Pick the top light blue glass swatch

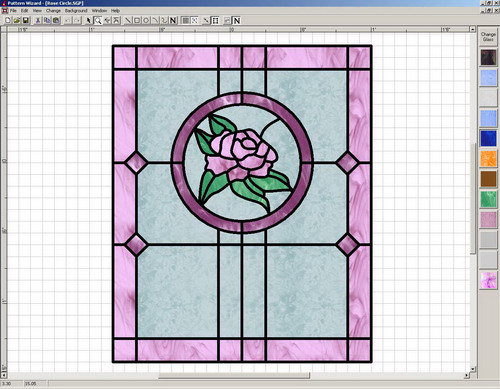click(488, 77)
